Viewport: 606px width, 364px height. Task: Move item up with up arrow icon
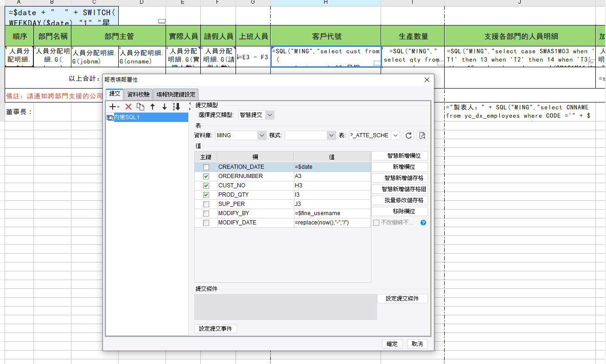coord(153,107)
